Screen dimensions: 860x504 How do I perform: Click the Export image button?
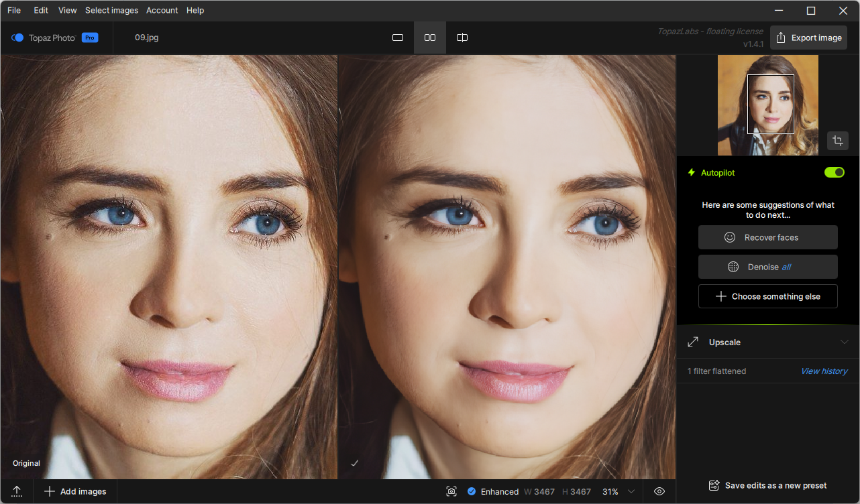pos(808,38)
